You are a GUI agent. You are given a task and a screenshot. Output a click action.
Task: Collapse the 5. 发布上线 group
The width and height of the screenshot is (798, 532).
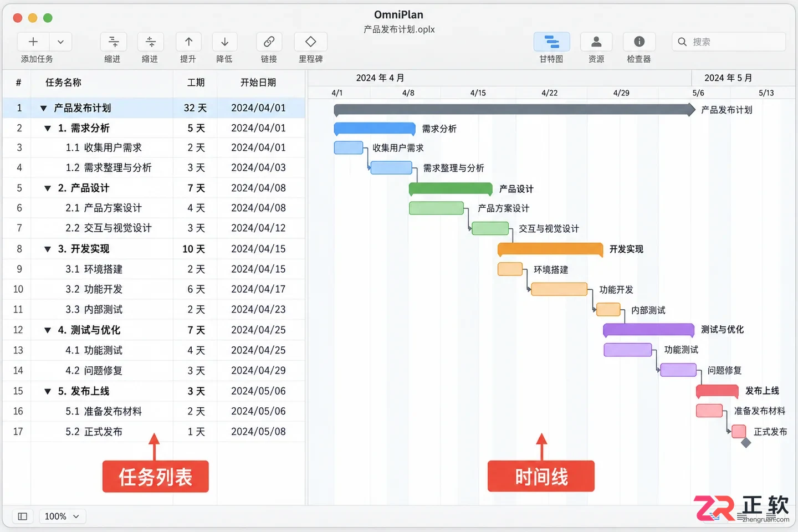(48, 391)
